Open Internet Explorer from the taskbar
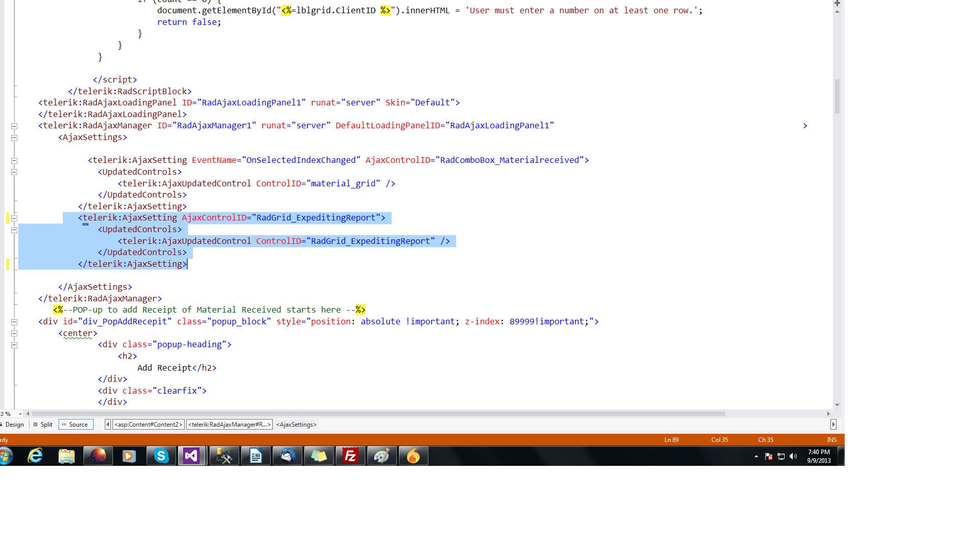980x558 pixels. (35, 456)
